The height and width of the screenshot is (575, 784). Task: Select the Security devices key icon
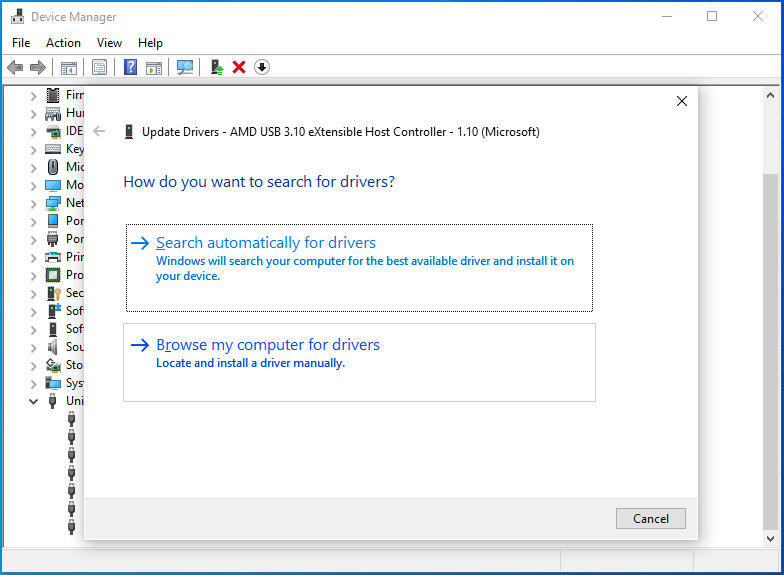(53, 293)
